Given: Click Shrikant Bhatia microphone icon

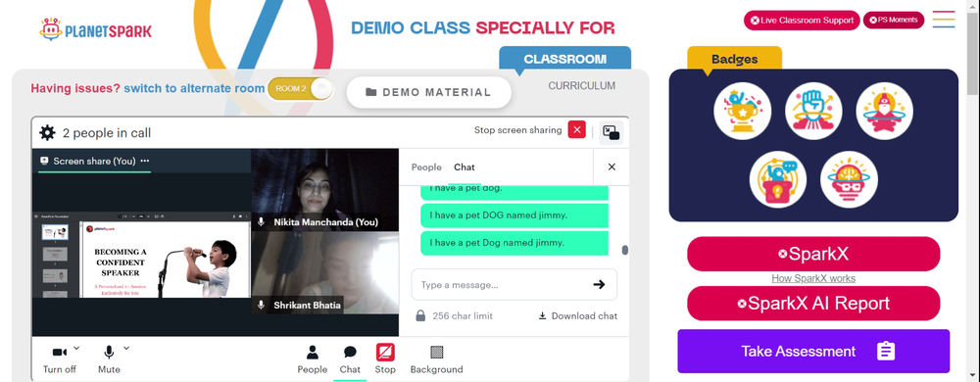Looking at the screenshot, I should (x=262, y=306).
